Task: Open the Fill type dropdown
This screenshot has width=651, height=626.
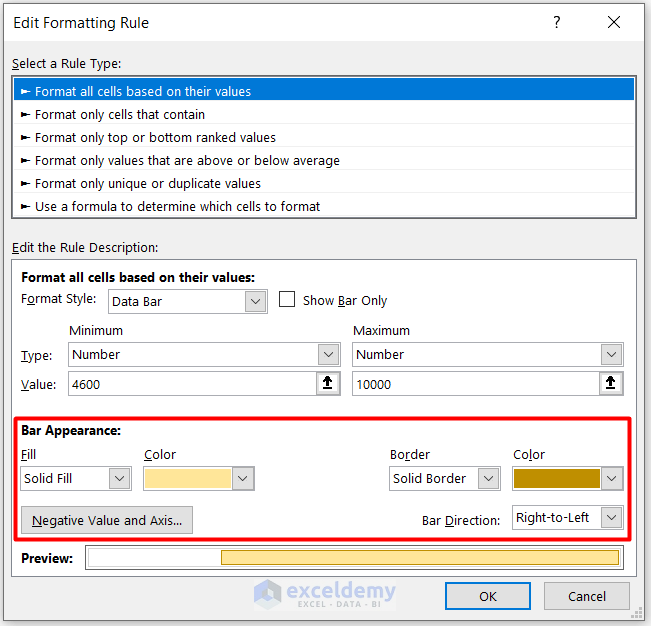Action: point(120,478)
